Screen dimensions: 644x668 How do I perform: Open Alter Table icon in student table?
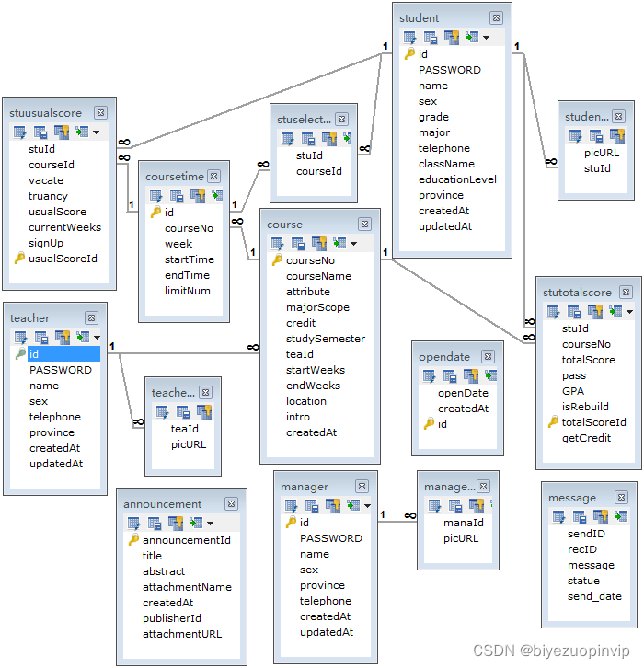pyautogui.click(x=409, y=38)
